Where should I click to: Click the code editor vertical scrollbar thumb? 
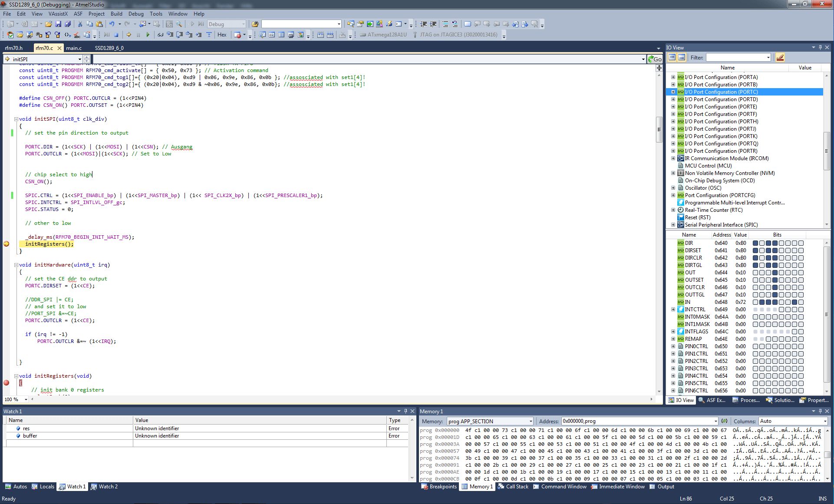click(x=659, y=129)
